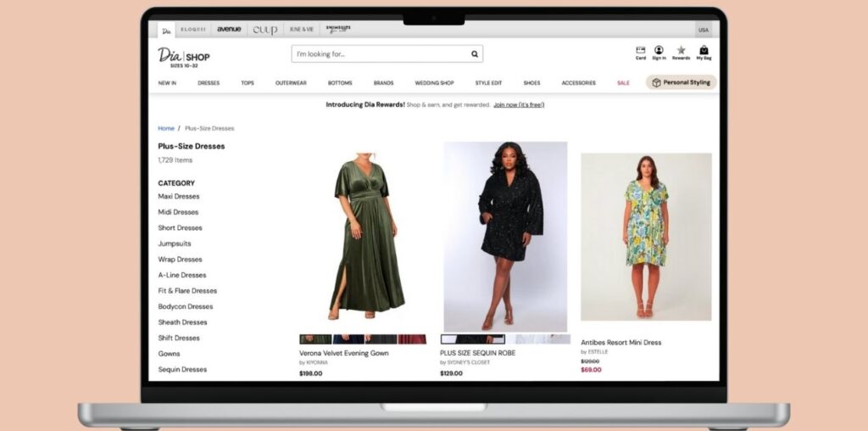The height and width of the screenshot is (431, 868).
Task: Open the Bottoms menu
Action: [x=340, y=83]
